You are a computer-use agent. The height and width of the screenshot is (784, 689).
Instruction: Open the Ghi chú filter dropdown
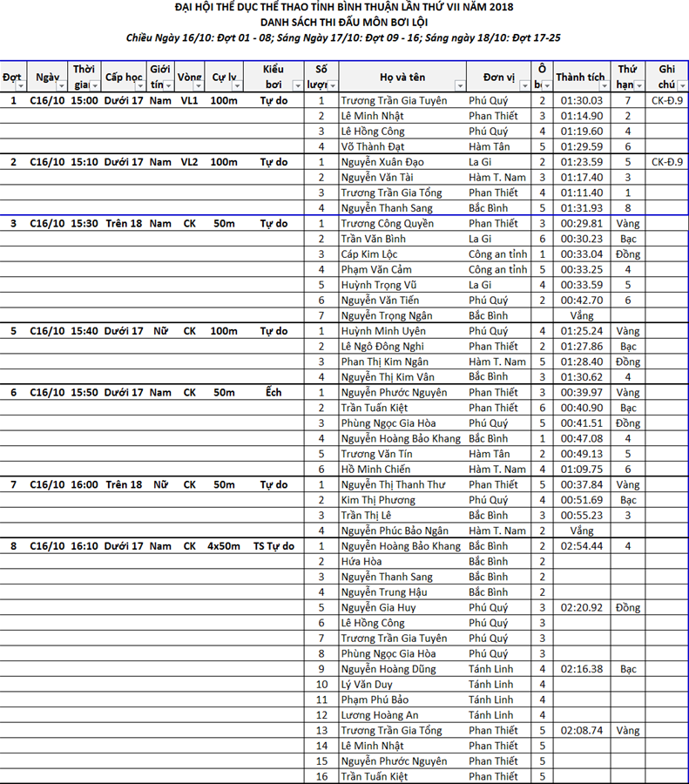681,86
